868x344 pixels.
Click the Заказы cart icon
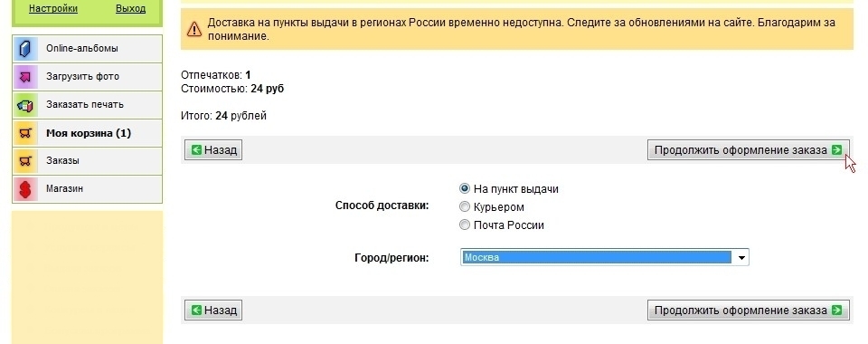tap(25, 161)
